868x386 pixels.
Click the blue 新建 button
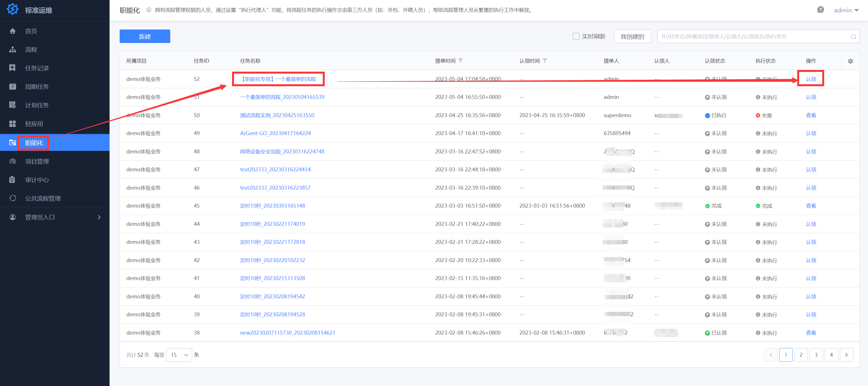[x=145, y=37]
